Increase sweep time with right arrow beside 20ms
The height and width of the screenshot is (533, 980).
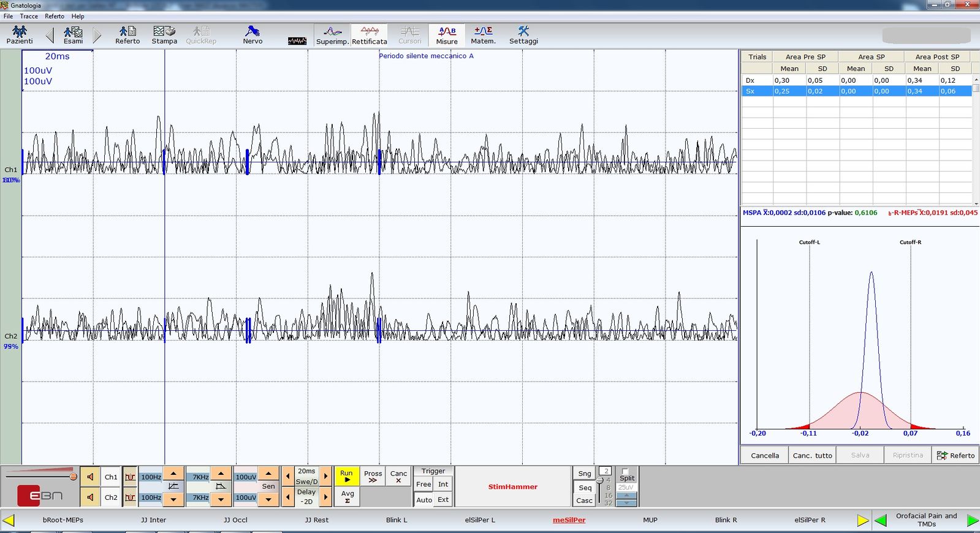[x=325, y=475]
